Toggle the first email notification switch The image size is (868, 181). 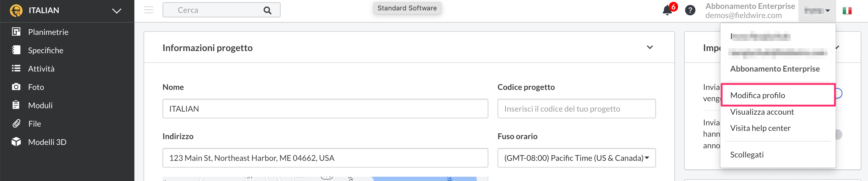coord(839,93)
